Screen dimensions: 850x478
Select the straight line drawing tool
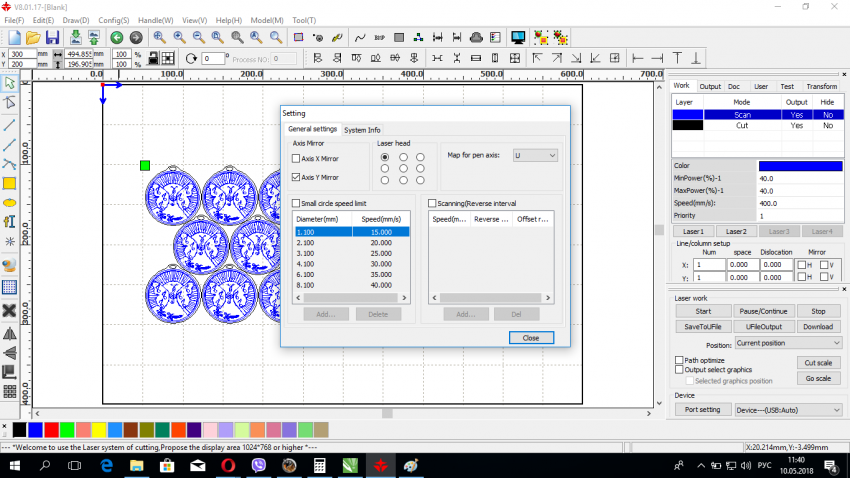point(9,125)
